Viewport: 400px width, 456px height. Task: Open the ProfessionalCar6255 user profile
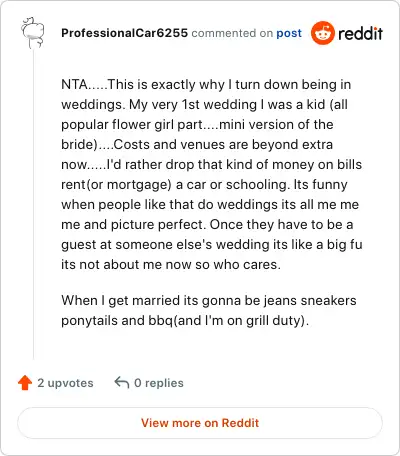(124, 33)
